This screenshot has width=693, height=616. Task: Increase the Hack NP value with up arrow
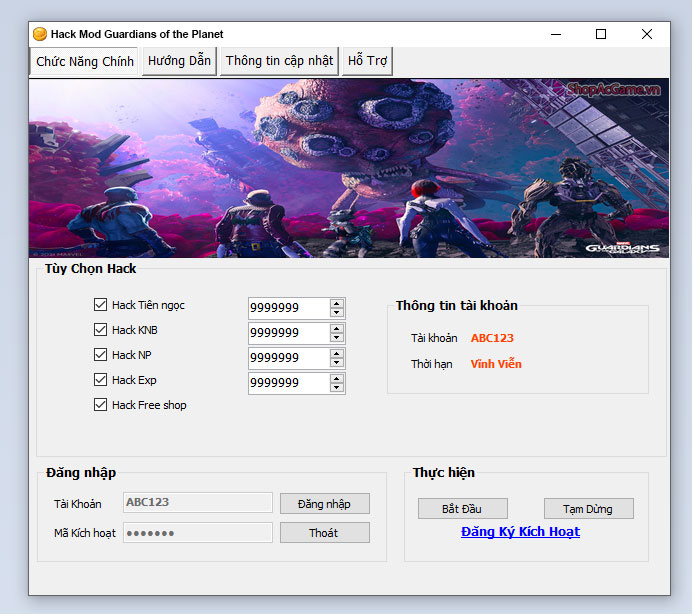(x=337, y=354)
